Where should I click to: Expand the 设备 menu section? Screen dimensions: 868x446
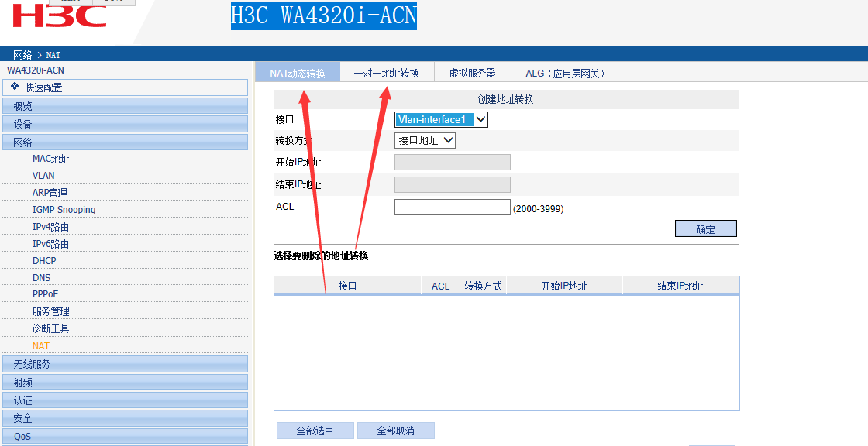coord(125,124)
